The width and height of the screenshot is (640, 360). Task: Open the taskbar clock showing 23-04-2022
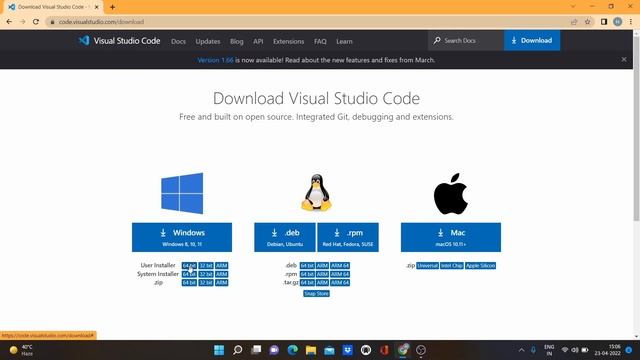[607, 350]
